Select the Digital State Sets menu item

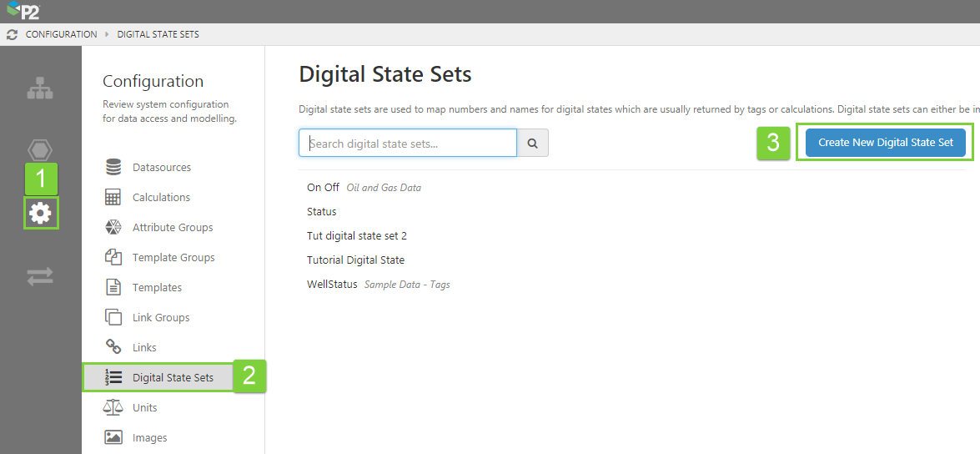[172, 378]
